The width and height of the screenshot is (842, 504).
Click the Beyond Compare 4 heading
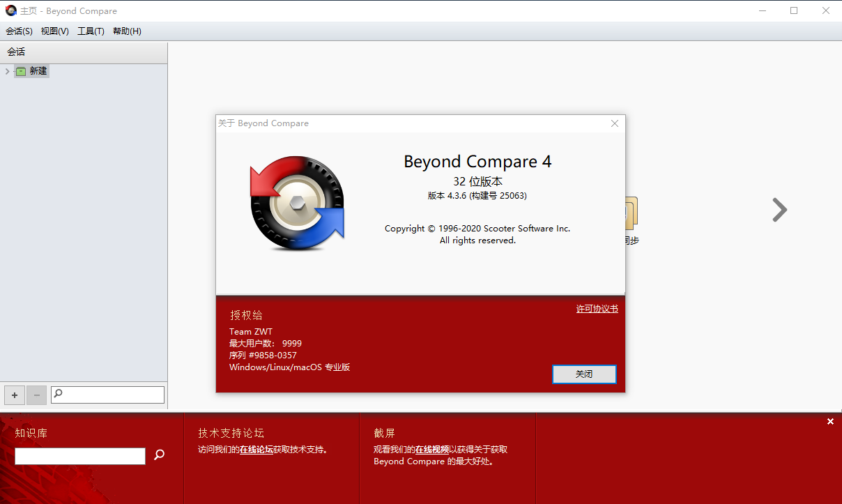(x=477, y=162)
